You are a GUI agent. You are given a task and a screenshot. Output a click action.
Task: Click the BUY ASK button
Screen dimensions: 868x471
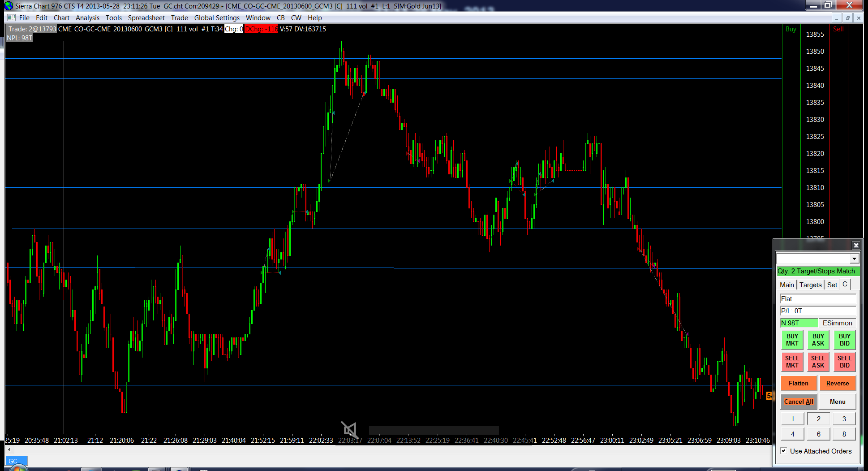click(818, 340)
